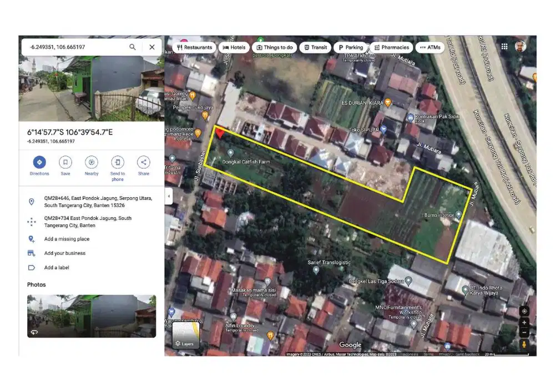Click the Kontrakan Pak Sidik marker
This screenshot has height=392, width=555.
pos(410,118)
